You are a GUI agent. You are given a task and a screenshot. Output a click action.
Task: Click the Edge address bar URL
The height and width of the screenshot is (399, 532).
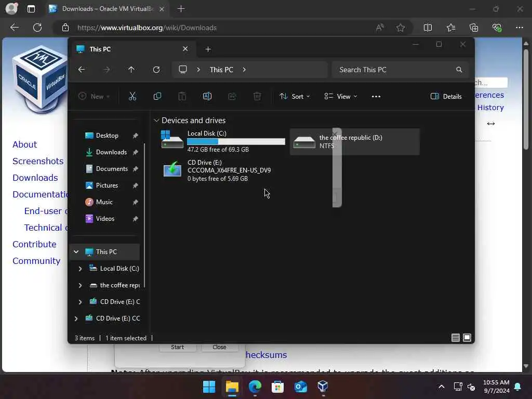(x=147, y=28)
